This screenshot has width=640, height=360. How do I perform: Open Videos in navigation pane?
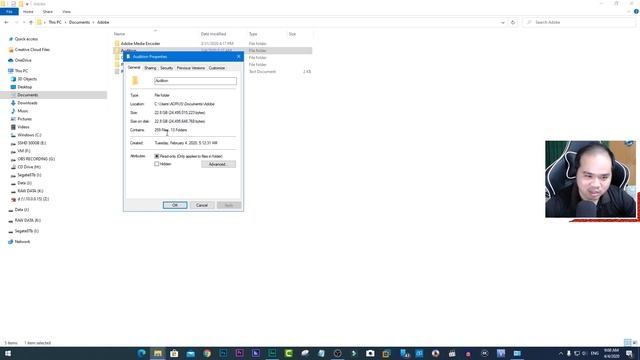[x=23, y=127]
